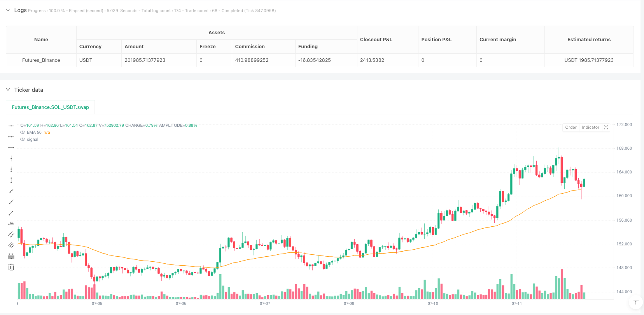Select the horizontal segment drawing tool

pos(11,147)
